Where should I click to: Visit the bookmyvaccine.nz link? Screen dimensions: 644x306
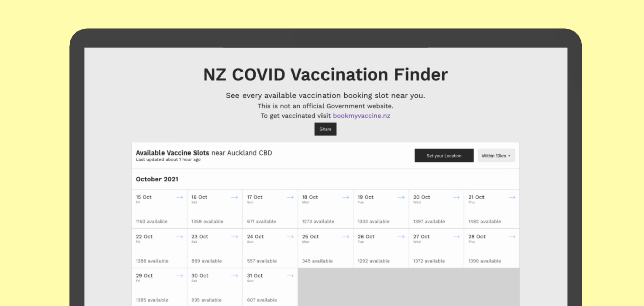361,116
